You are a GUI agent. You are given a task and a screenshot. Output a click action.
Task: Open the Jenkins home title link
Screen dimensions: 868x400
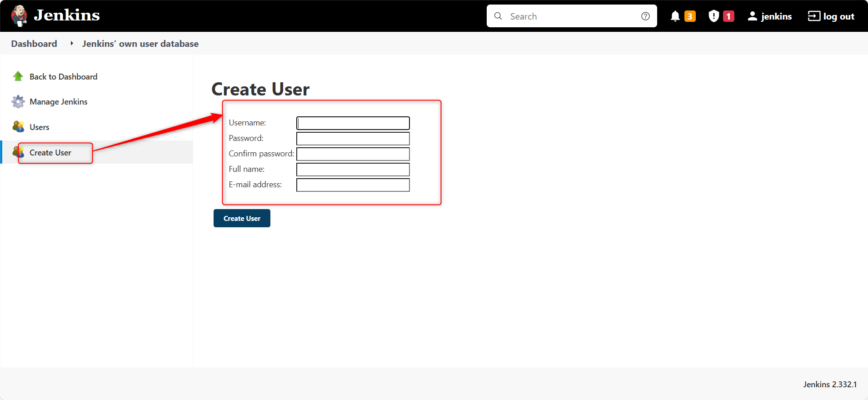pyautogui.click(x=67, y=15)
